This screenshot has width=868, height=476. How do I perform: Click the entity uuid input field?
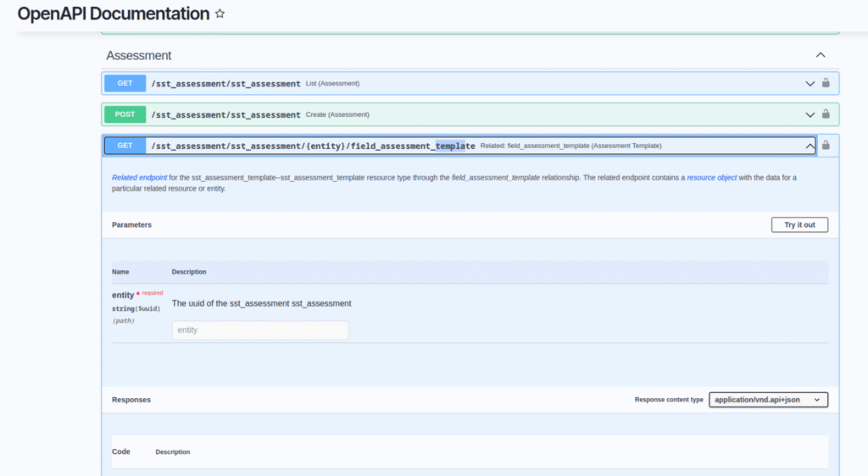[x=260, y=330]
